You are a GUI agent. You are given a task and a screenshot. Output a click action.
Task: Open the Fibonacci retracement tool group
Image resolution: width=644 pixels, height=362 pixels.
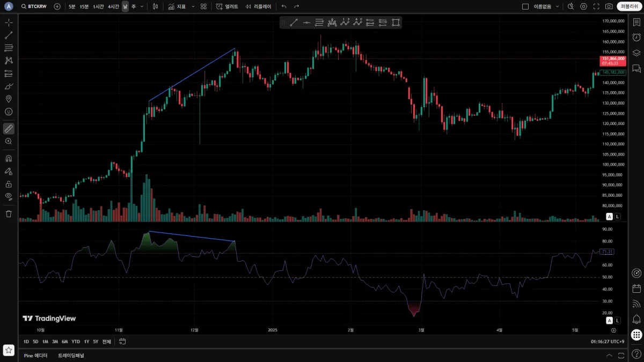pyautogui.click(x=9, y=48)
